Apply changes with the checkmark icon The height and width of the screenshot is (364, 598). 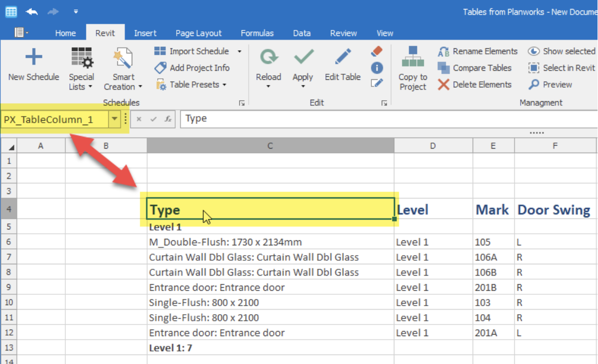click(x=303, y=57)
